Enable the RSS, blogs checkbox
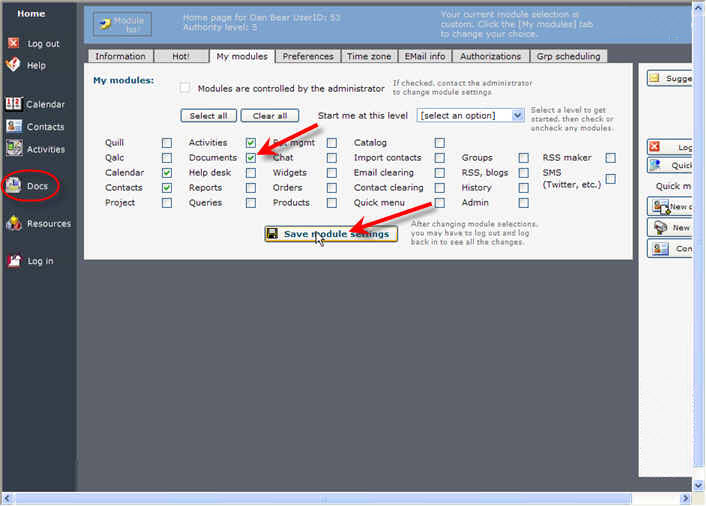The height and width of the screenshot is (506, 706). [x=523, y=173]
